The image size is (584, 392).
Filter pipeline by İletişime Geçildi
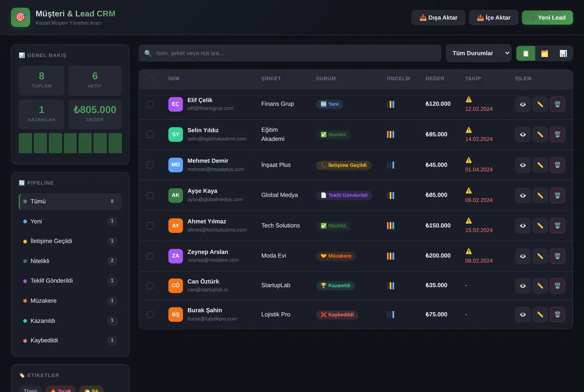[x=70, y=241]
